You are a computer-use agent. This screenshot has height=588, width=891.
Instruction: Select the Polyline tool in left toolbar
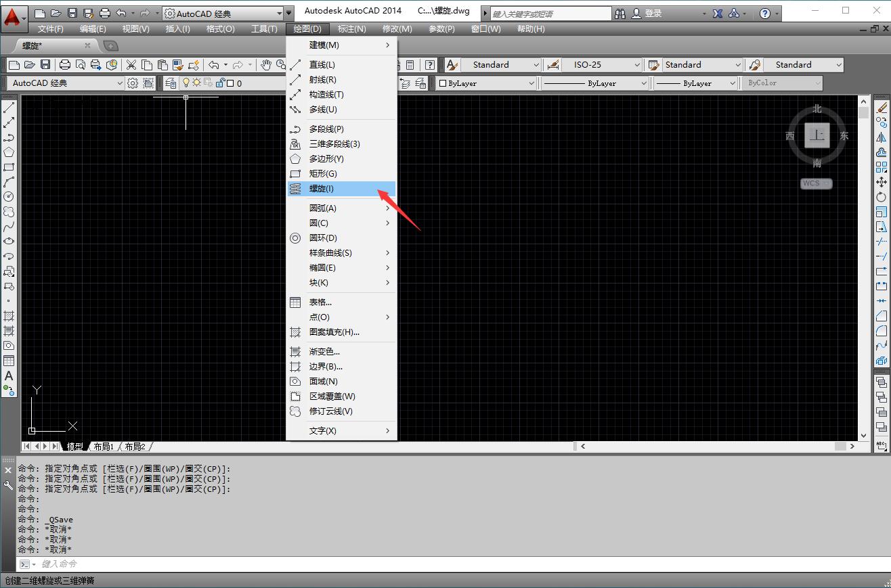point(9,137)
